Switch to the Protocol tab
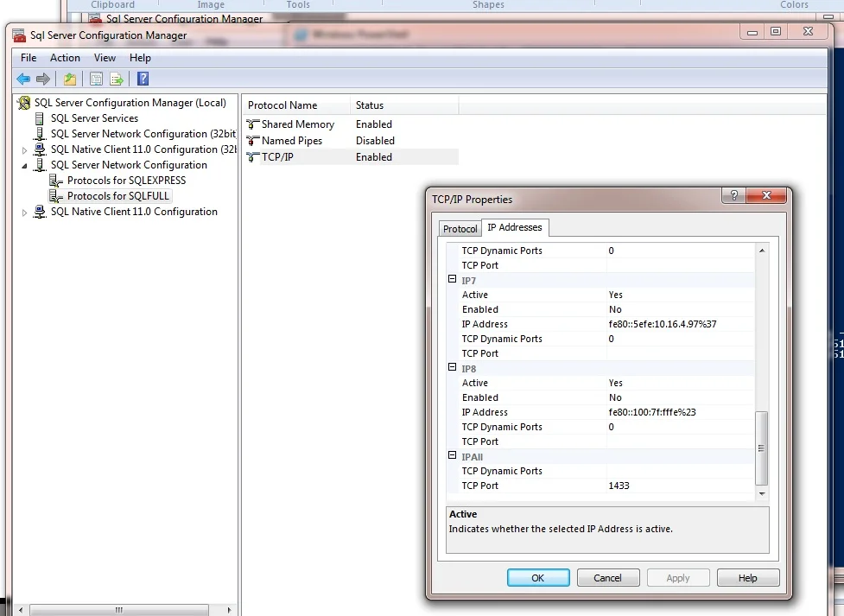This screenshot has width=844, height=616. [x=460, y=229]
